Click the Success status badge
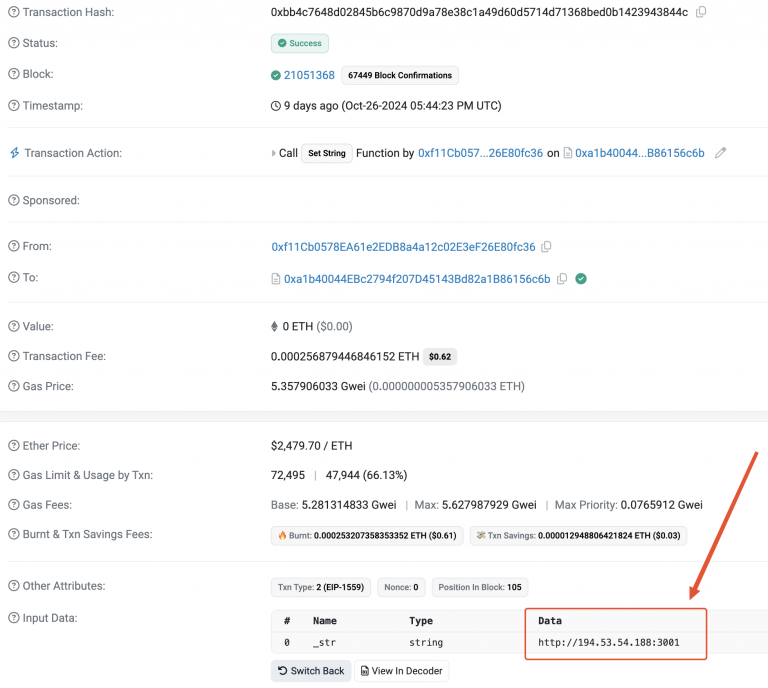This screenshot has width=768, height=688. coord(300,43)
